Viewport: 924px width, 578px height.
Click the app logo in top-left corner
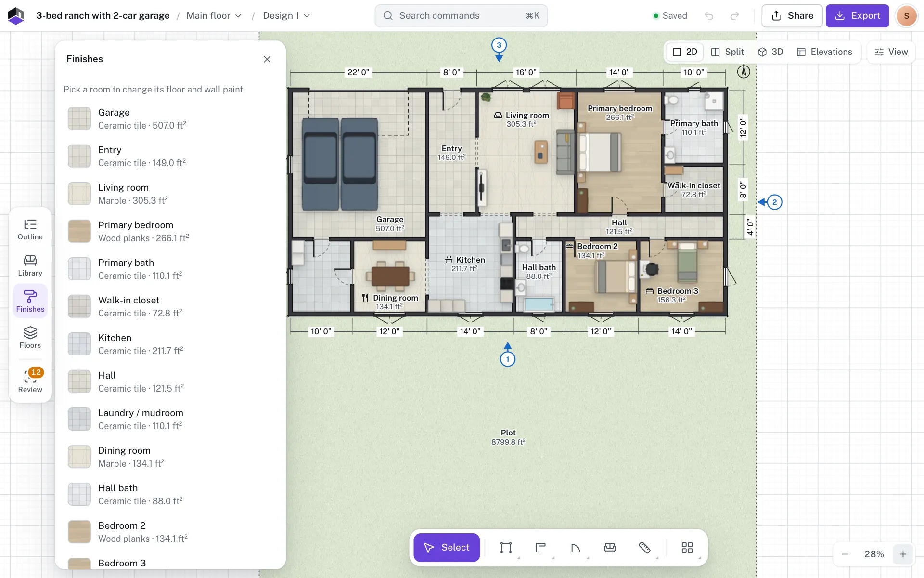[x=16, y=16]
